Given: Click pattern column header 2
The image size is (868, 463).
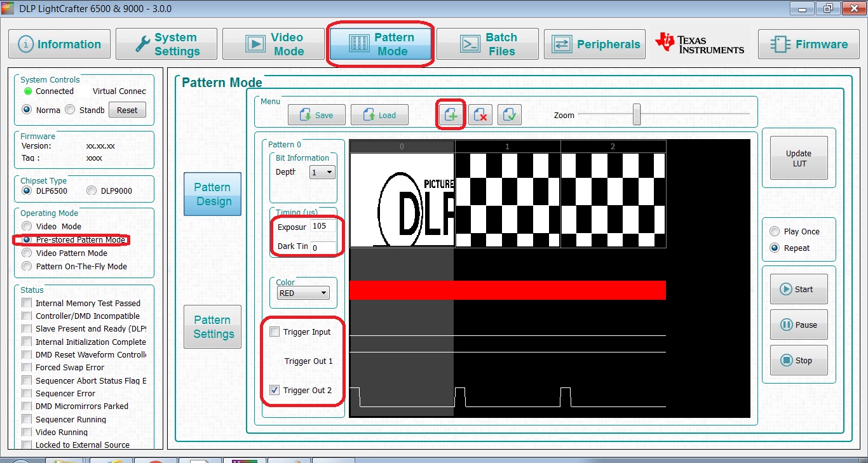Looking at the screenshot, I should click(613, 147).
